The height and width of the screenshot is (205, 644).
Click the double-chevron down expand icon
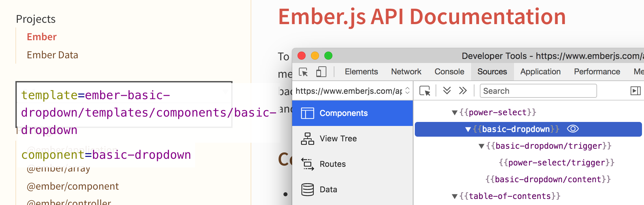tap(447, 90)
